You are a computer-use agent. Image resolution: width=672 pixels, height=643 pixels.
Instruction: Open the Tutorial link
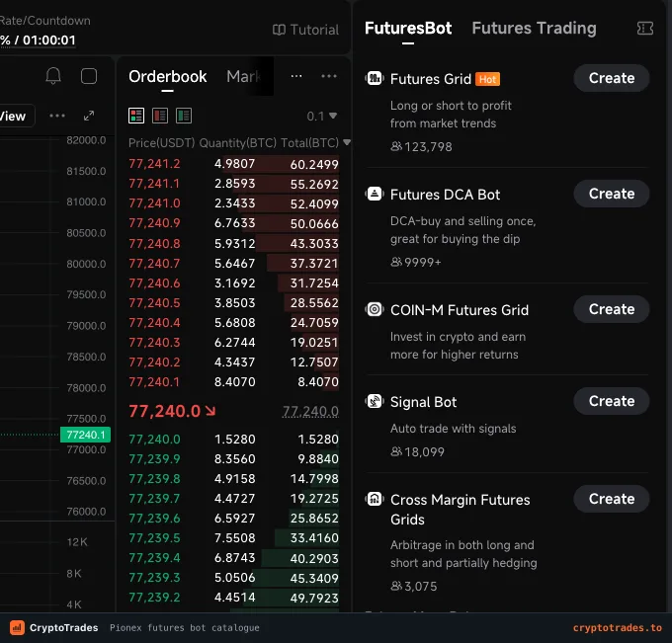tap(305, 30)
